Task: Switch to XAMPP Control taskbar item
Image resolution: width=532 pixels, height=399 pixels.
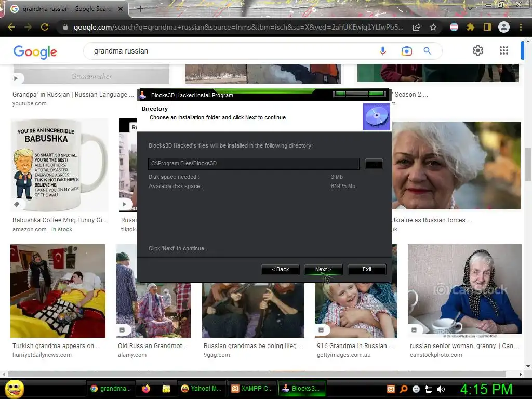Action: (252, 389)
